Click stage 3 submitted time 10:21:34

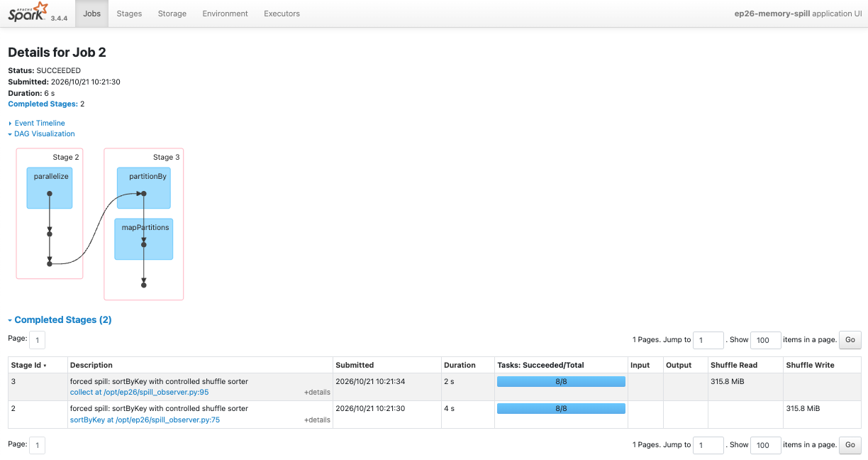[x=370, y=381]
